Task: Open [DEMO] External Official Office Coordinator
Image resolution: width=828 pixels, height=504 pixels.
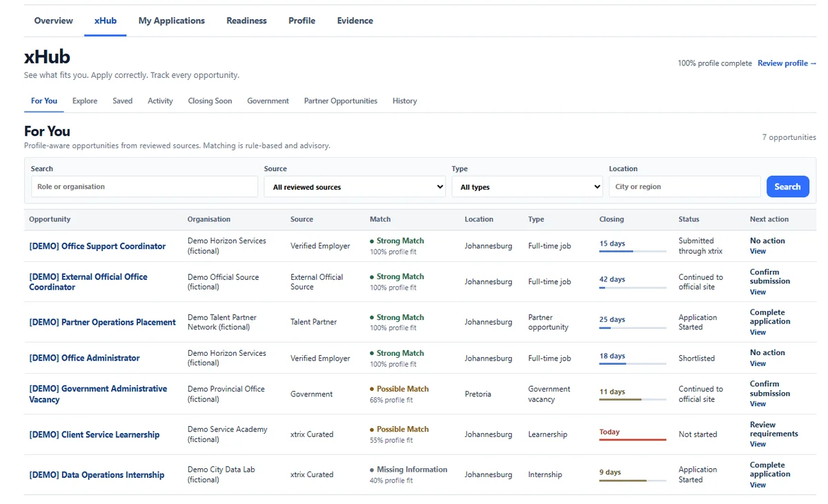Action: click(88, 282)
